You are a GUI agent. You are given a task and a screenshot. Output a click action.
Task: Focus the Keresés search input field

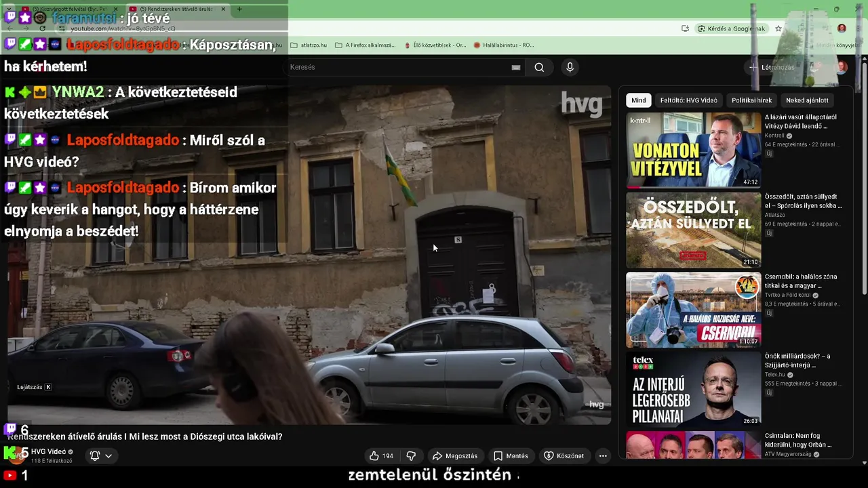coord(400,67)
